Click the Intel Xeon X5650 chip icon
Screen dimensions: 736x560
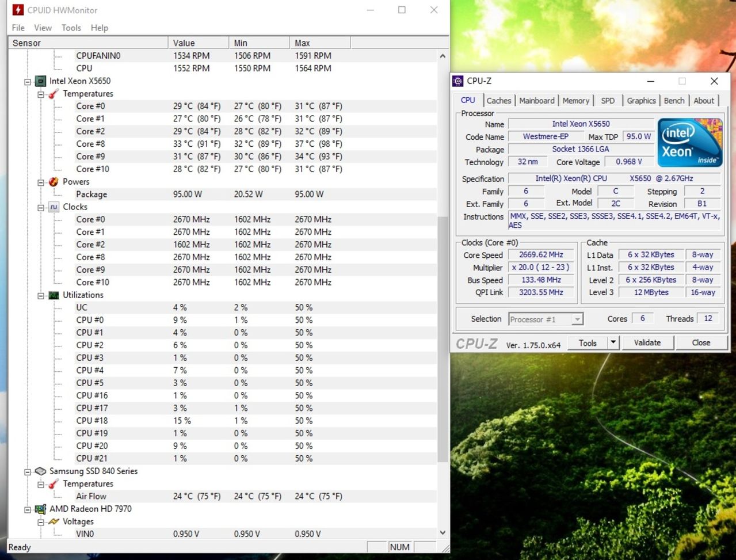41,81
